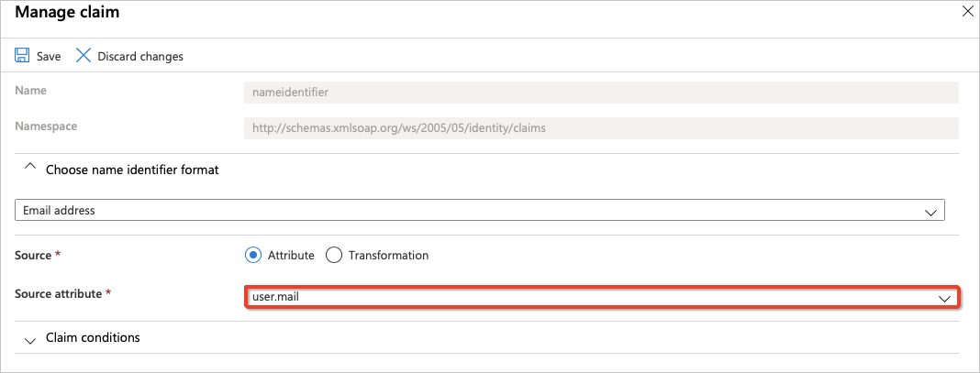
Task: Click the Save button label
Action: click(49, 57)
